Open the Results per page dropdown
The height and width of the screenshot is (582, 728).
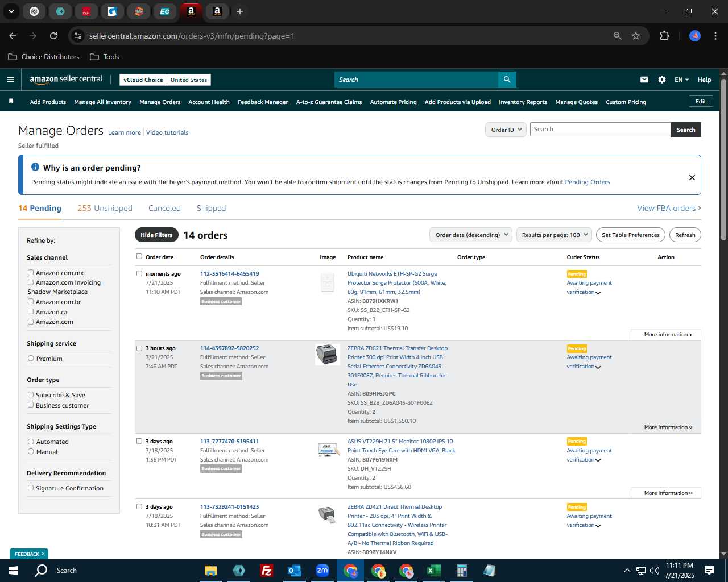(555, 235)
